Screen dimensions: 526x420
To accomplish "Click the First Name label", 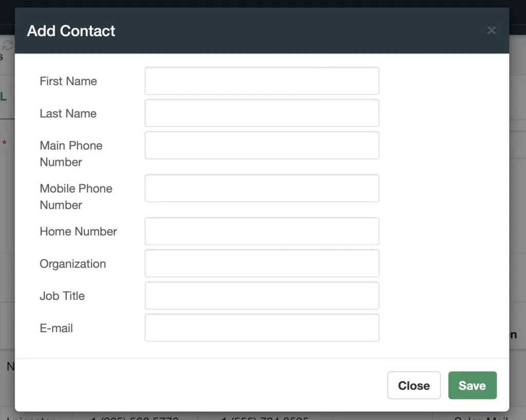I will [68, 81].
